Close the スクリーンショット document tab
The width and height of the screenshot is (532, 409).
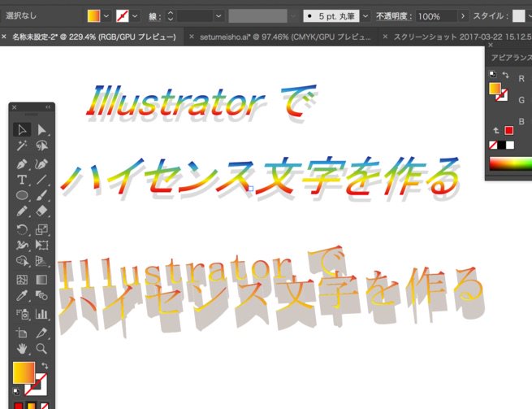click(x=385, y=37)
